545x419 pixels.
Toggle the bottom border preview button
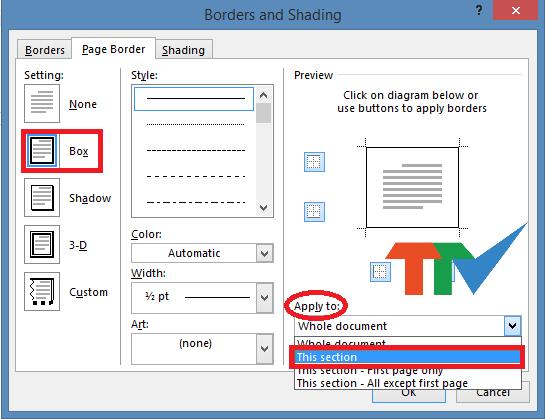pyautogui.click(x=315, y=212)
